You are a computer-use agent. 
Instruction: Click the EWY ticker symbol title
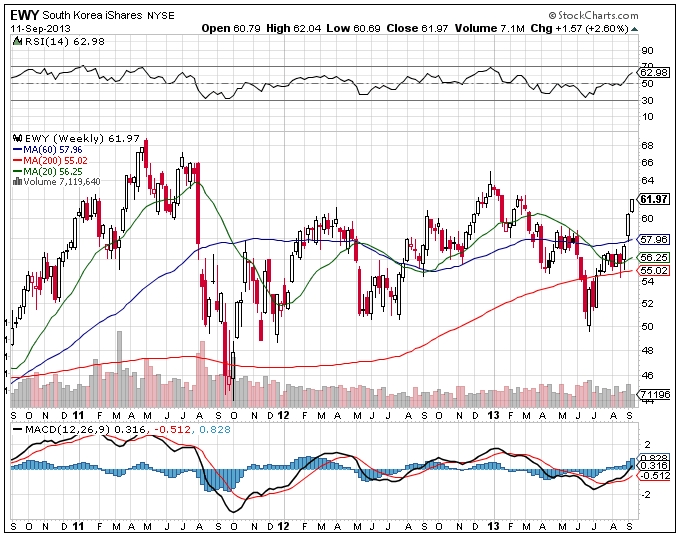tap(25, 16)
